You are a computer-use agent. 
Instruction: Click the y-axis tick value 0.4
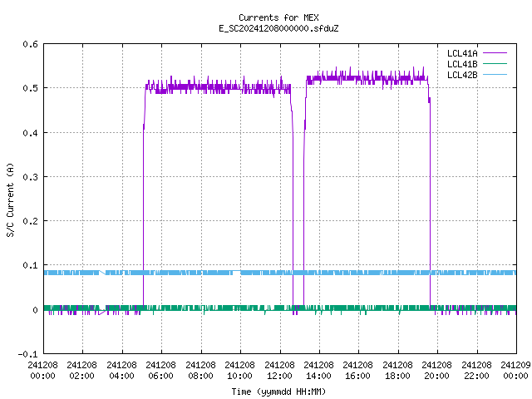(30, 133)
